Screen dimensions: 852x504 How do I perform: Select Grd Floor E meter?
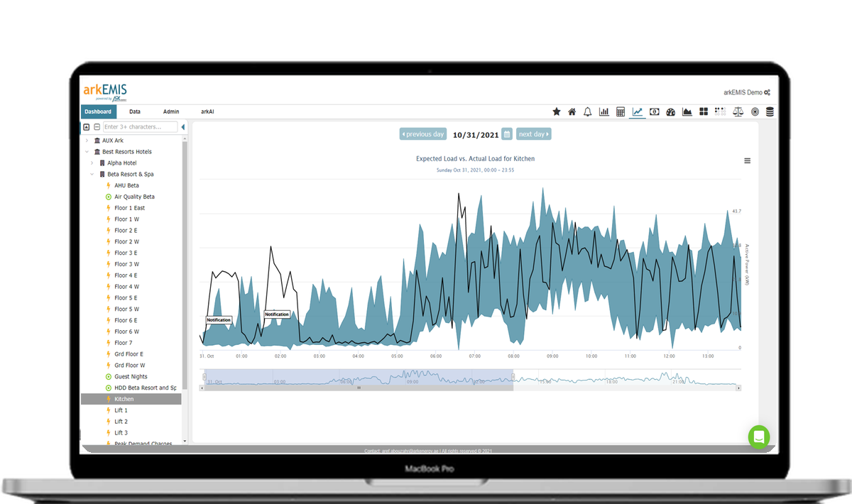point(129,354)
